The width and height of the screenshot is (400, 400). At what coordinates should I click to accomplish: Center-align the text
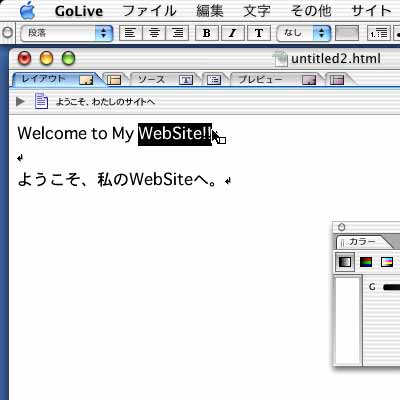click(x=154, y=33)
